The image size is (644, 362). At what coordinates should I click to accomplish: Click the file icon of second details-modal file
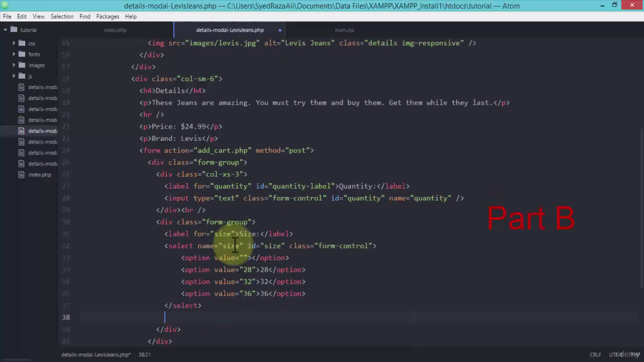coord(21,98)
